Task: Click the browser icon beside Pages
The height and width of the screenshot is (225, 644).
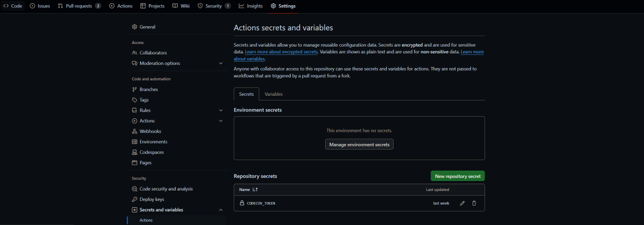Action: [134, 163]
